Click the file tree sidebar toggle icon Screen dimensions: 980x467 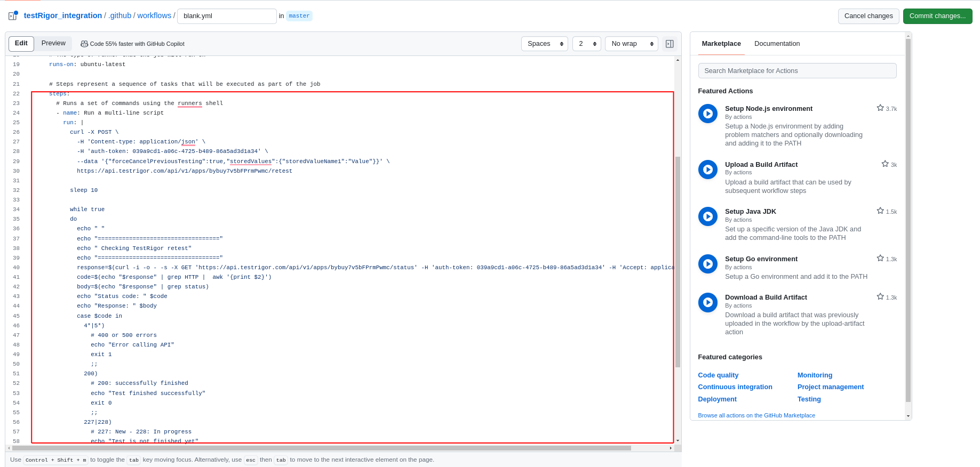point(13,16)
